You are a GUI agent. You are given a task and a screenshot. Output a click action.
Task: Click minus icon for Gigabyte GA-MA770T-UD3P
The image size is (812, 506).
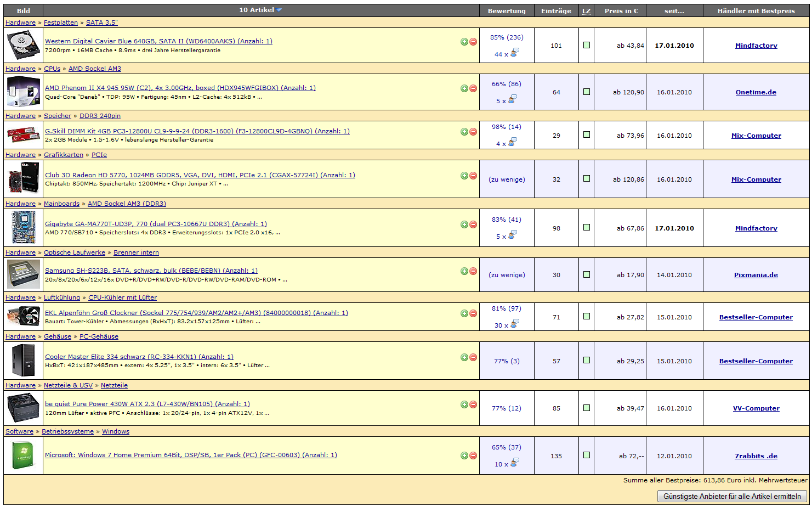(473, 224)
